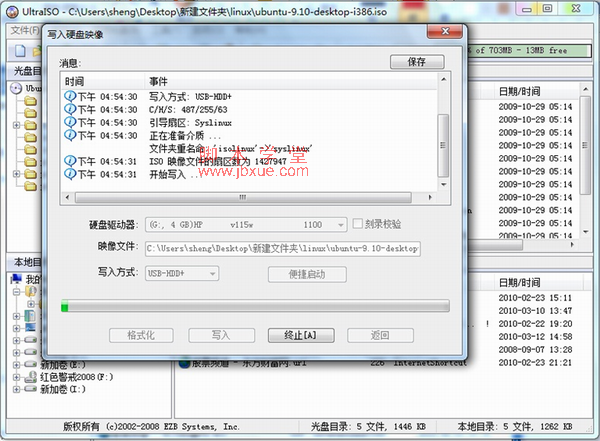Click disc file list scroll-down arrow
Viewport: 600px width, 441px height.
click(x=585, y=232)
